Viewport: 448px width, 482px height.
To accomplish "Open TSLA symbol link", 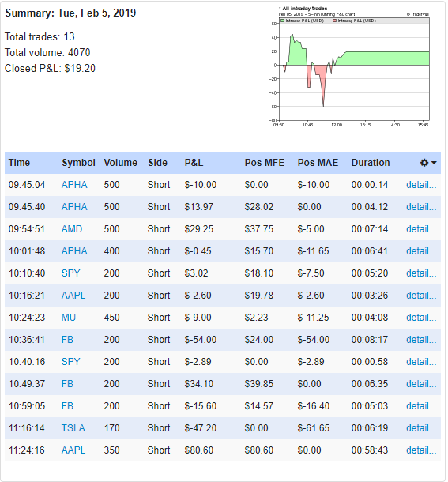I will [73, 428].
